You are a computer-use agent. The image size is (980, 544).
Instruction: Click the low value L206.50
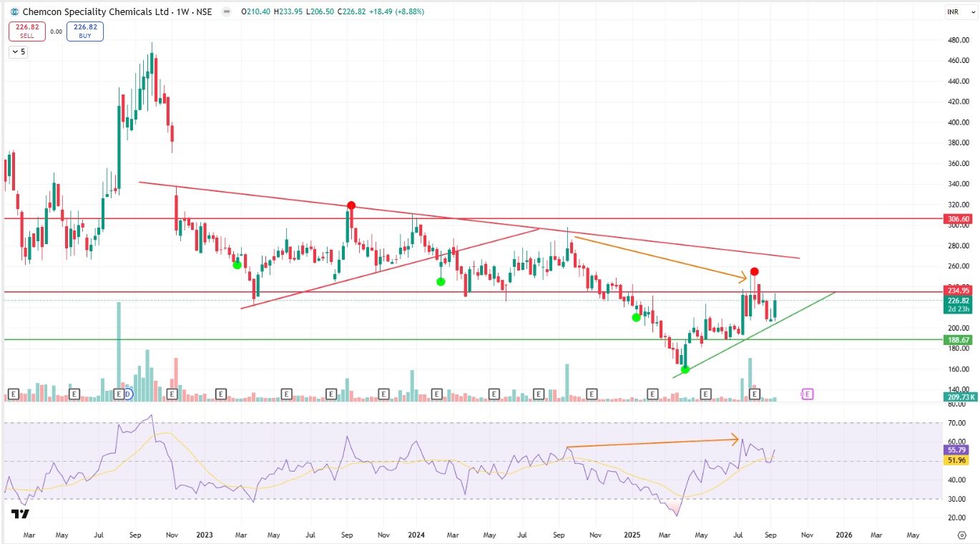(319, 11)
